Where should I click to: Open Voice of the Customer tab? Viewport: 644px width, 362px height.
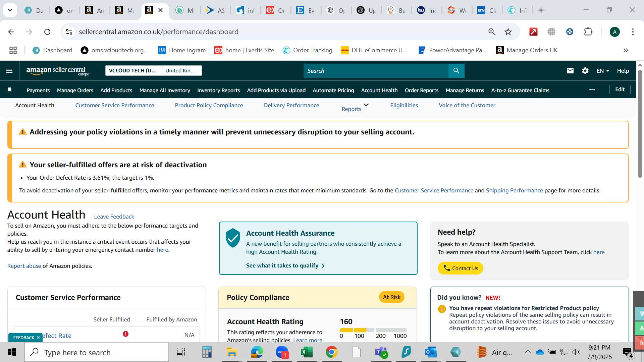[x=467, y=105]
